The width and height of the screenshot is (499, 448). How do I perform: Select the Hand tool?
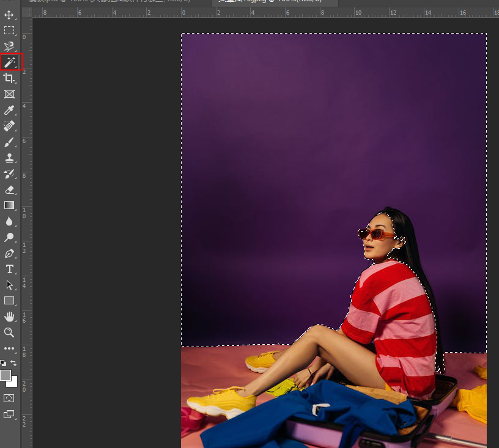click(9, 317)
